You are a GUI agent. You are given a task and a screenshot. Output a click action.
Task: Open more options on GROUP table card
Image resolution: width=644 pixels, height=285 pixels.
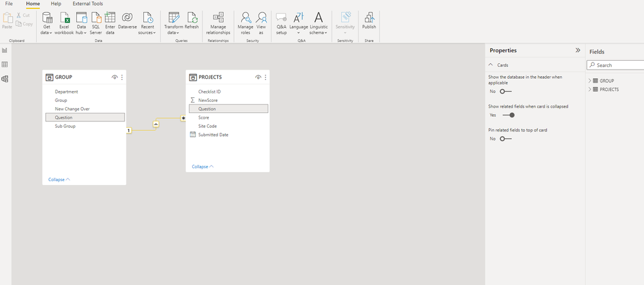122,77
